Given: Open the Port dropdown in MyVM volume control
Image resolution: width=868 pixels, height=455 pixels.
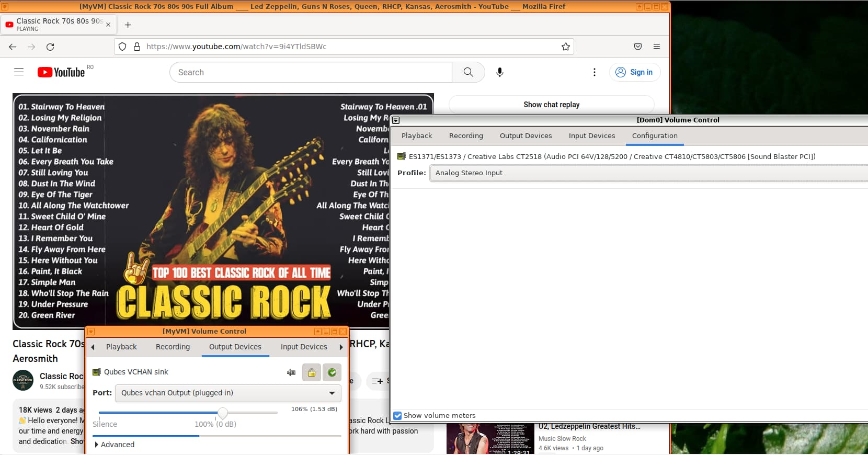Looking at the screenshot, I should click(228, 393).
